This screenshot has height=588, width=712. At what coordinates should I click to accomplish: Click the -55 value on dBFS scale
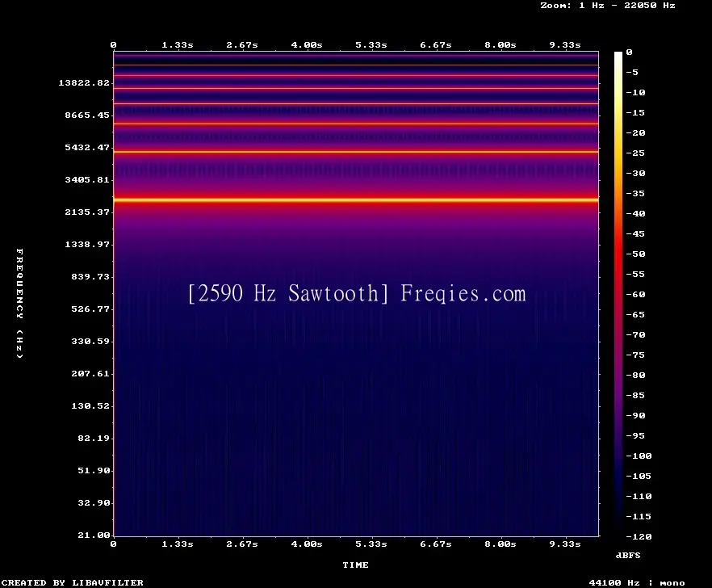635,275
